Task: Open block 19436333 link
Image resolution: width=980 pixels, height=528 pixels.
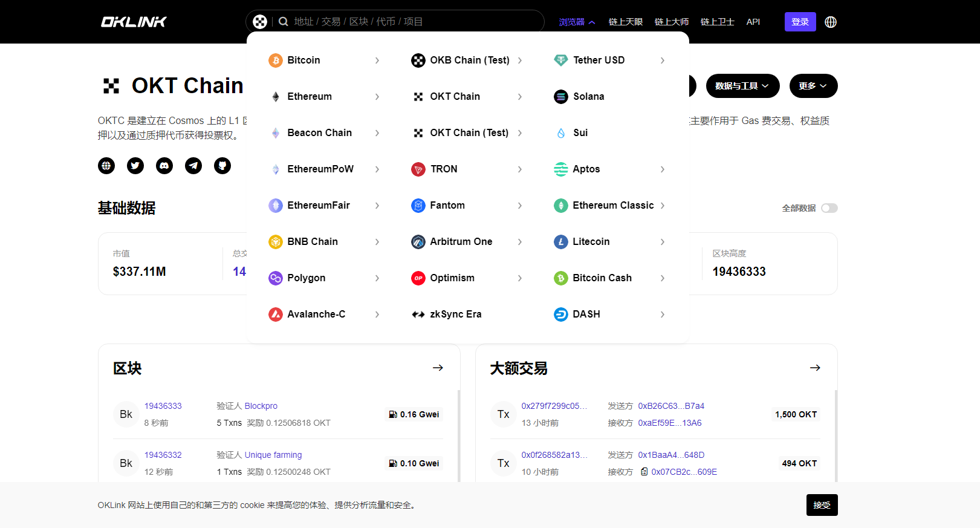Action: (x=163, y=406)
